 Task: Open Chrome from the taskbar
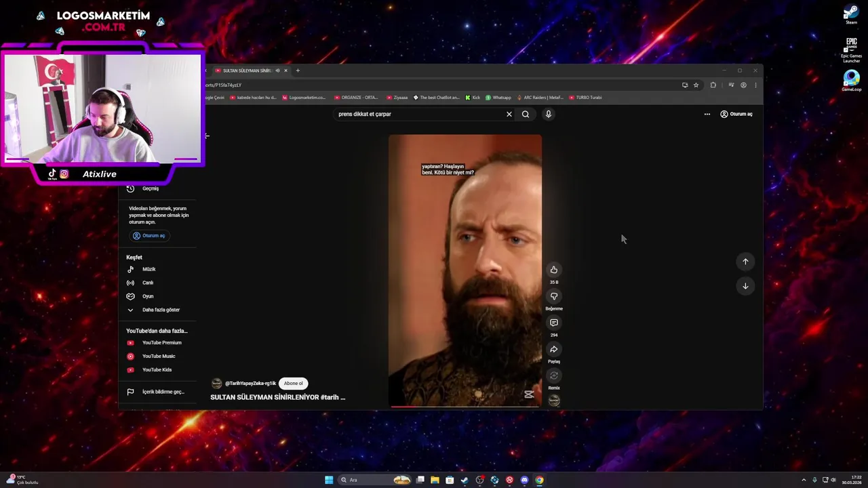pos(539,480)
